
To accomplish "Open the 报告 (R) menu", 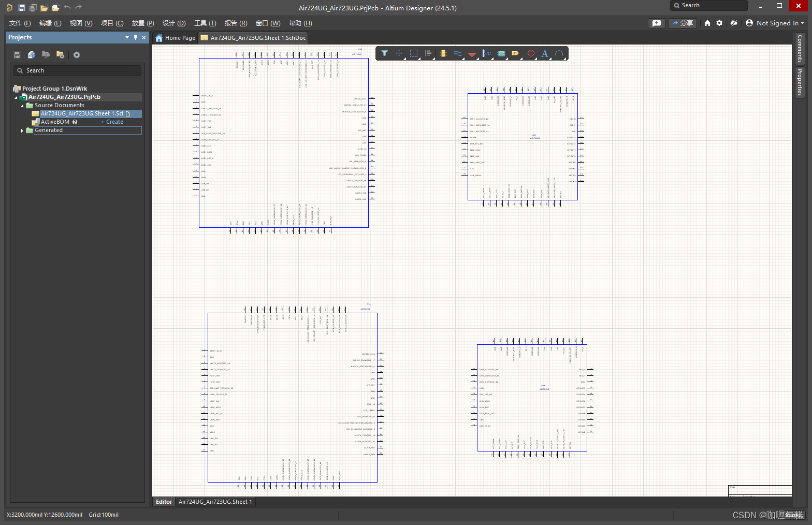I will (x=236, y=23).
